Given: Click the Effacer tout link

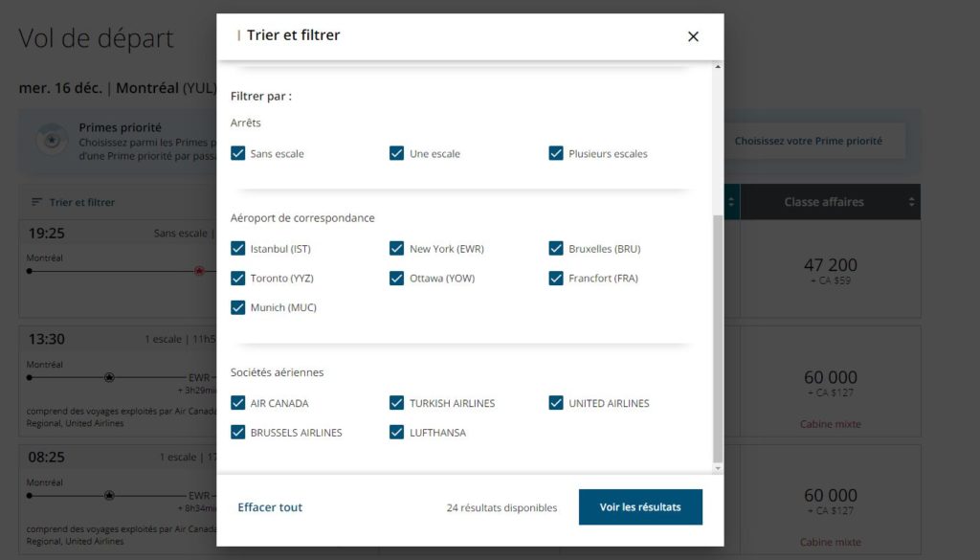Looking at the screenshot, I should [x=270, y=507].
